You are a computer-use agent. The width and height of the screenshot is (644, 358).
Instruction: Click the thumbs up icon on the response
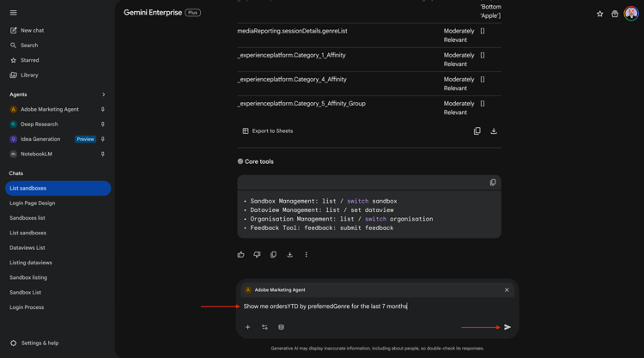[x=240, y=255]
